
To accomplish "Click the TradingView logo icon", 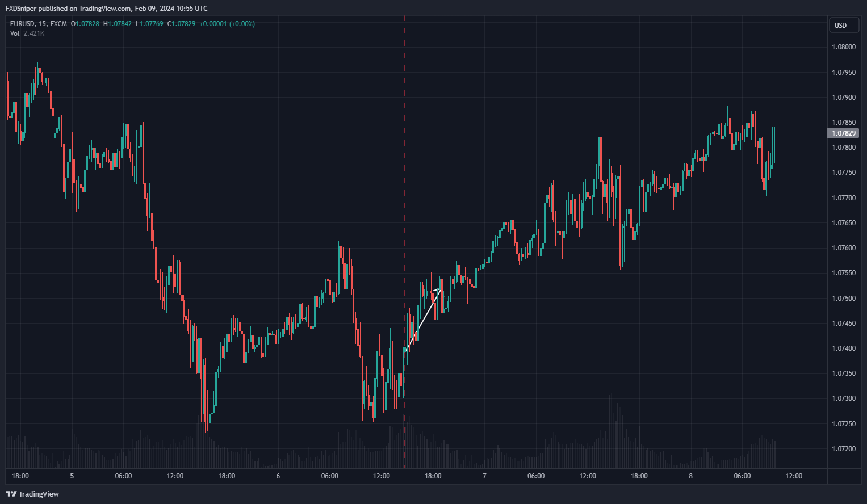I will coord(11,494).
